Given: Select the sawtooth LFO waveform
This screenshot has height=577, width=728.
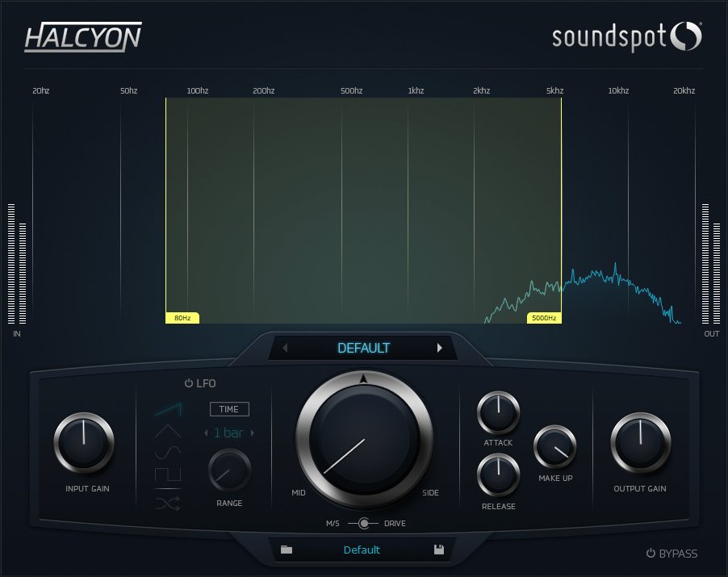Looking at the screenshot, I should (x=168, y=410).
